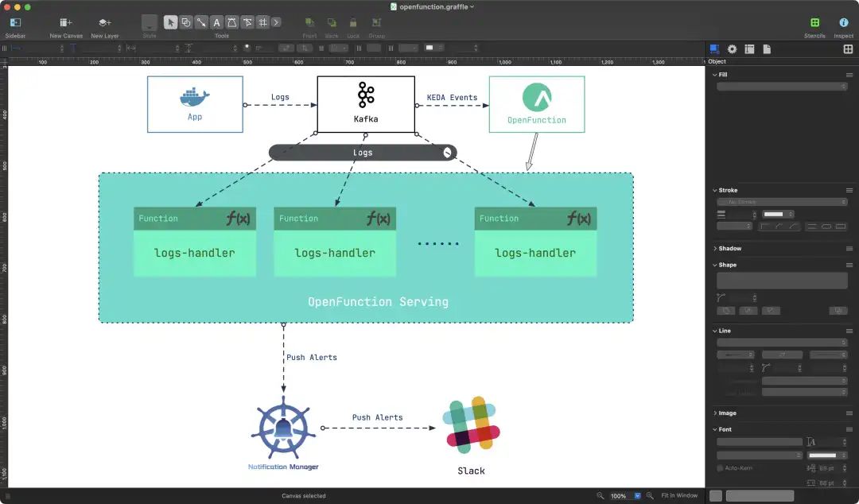Open the Line type dropdown
Screen dimensions: 859x504
(782, 343)
